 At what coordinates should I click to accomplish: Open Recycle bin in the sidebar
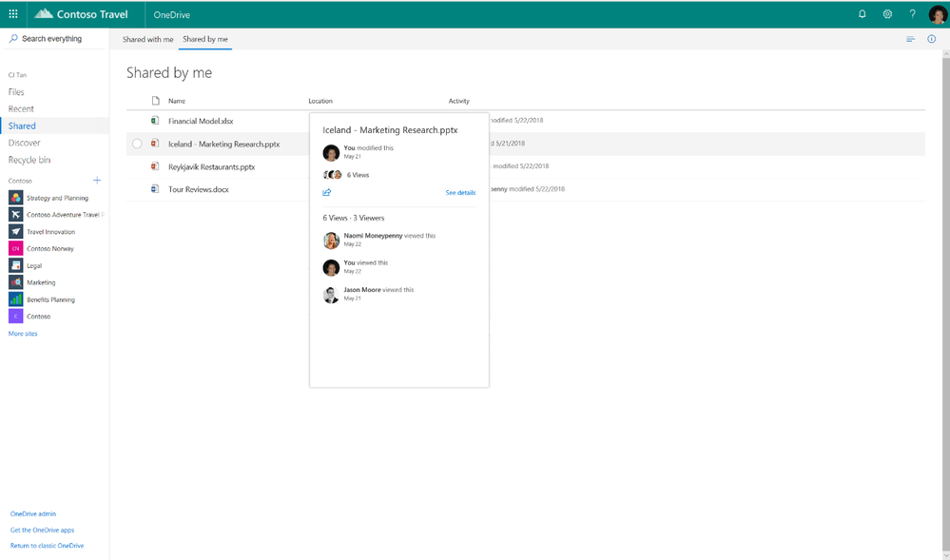(29, 160)
